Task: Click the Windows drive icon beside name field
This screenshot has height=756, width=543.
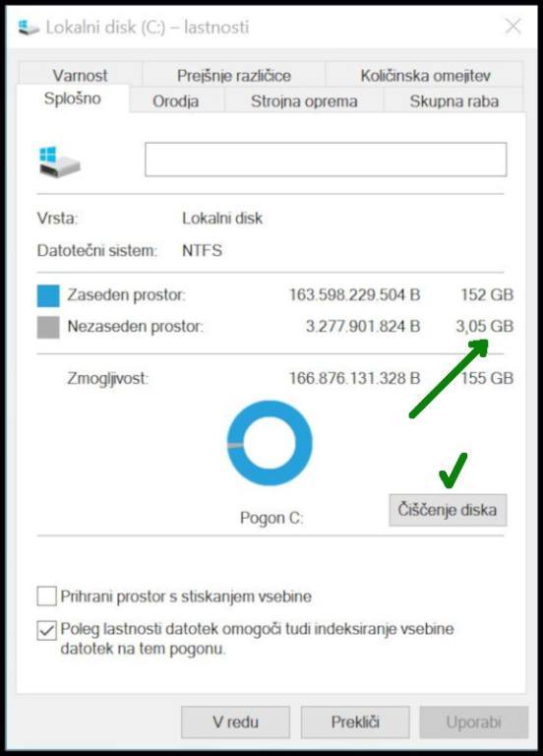Action: coord(59,162)
